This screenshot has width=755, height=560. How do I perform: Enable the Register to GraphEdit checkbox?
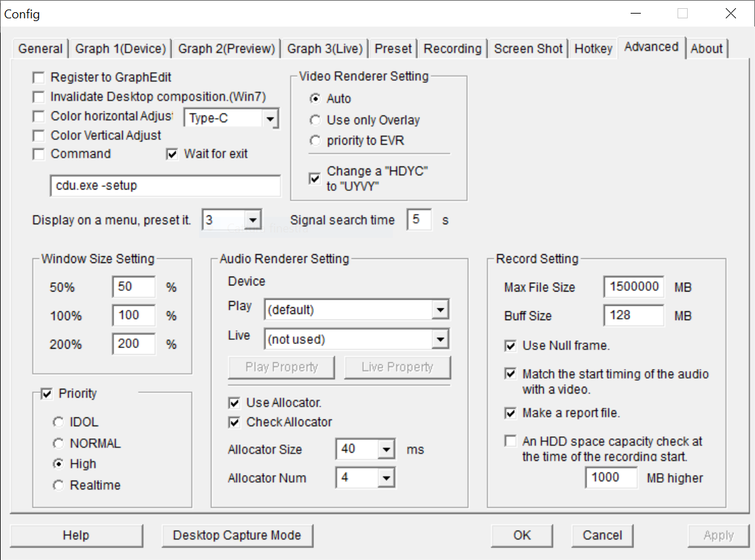pyautogui.click(x=39, y=78)
